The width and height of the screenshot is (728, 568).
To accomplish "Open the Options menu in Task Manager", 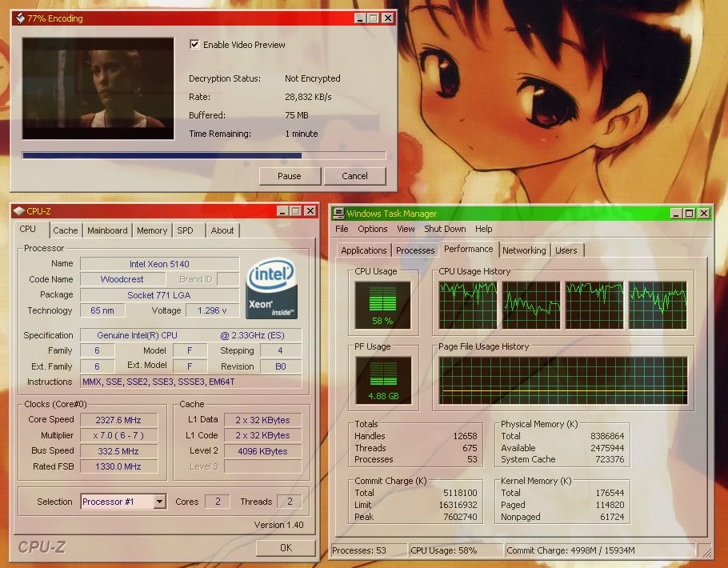I will [372, 229].
